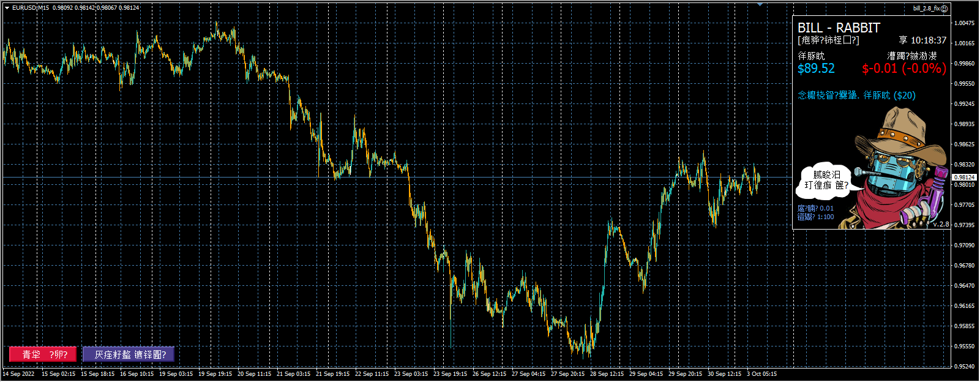Click the BILL - RABBIT panel title

[x=838, y=28]
